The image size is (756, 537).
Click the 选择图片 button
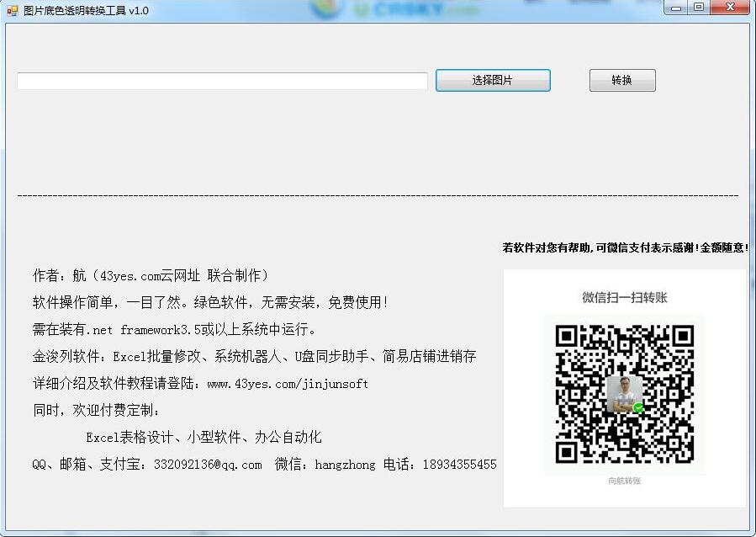tap(493, 81)
